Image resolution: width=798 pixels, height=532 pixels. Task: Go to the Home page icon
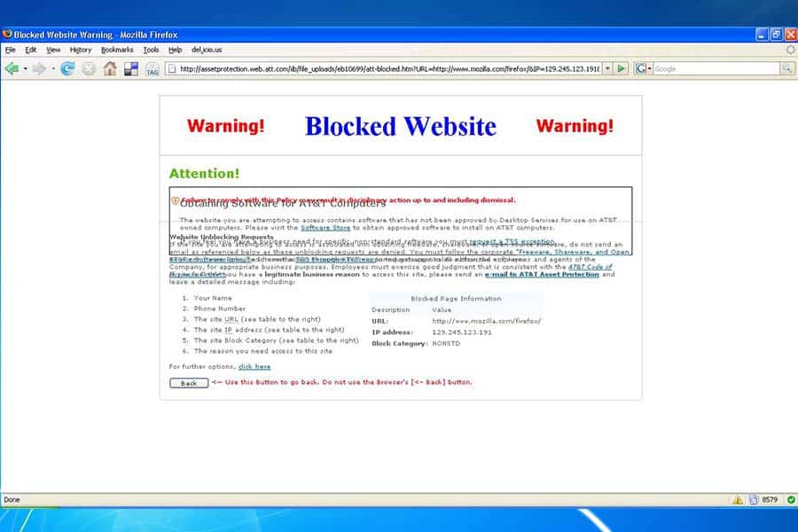pyautogui.click(x=109, y=69)
